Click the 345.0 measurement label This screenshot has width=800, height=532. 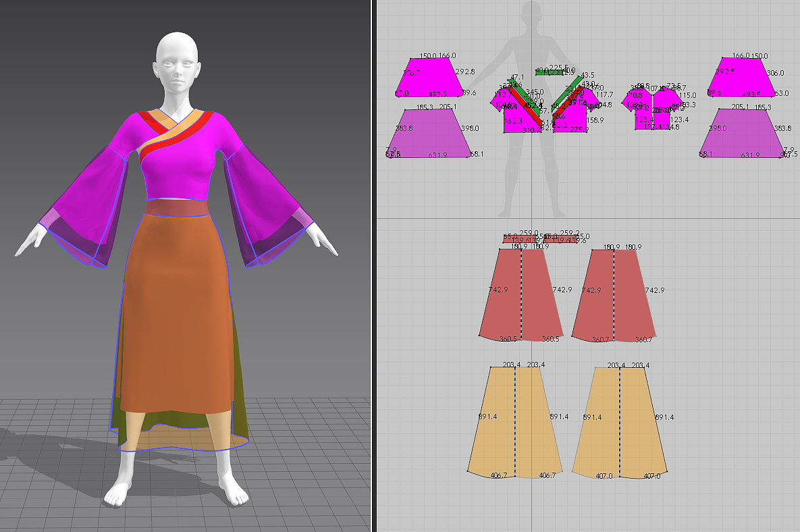pyautogui.click(x=535, y=92)
